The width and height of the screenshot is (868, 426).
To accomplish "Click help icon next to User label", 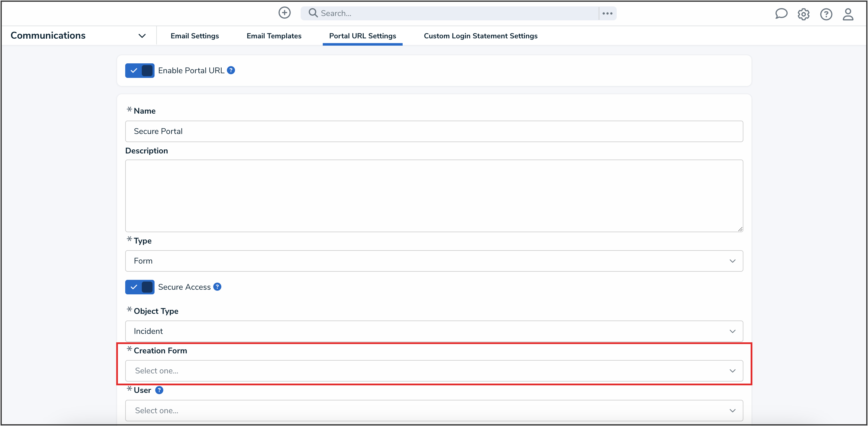I will point(159,390).
